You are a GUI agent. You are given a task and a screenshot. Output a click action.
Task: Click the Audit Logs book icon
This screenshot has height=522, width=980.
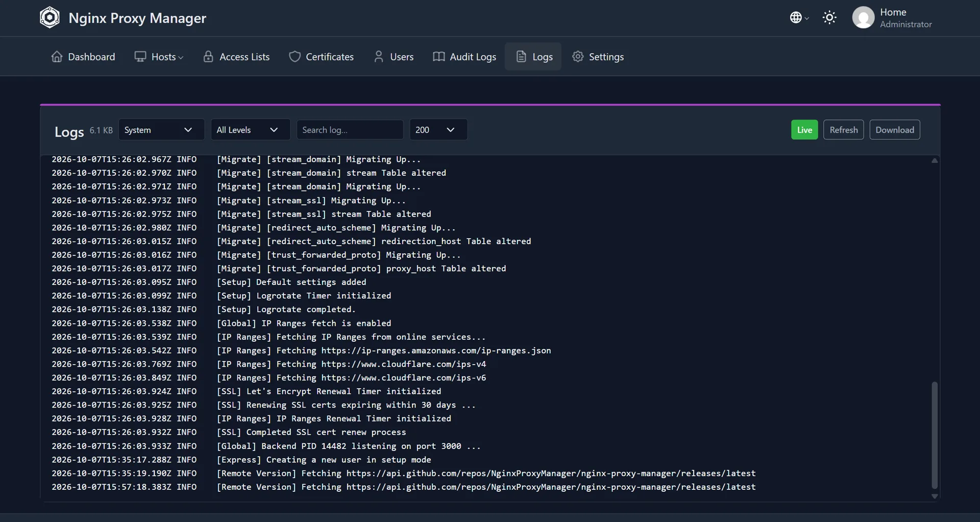point(438,57)
